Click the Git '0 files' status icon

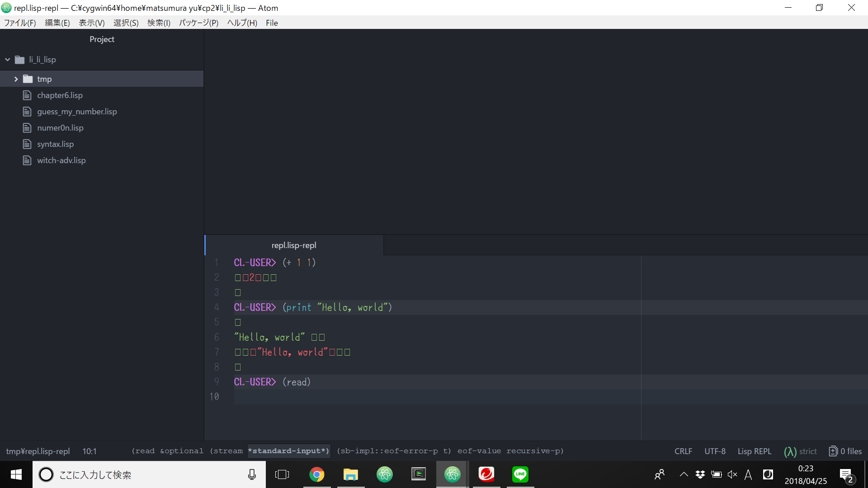[845, 451]
